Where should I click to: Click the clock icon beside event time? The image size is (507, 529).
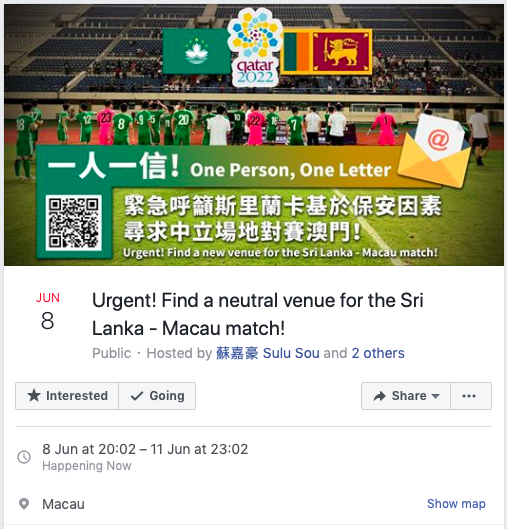pos(24,457)
